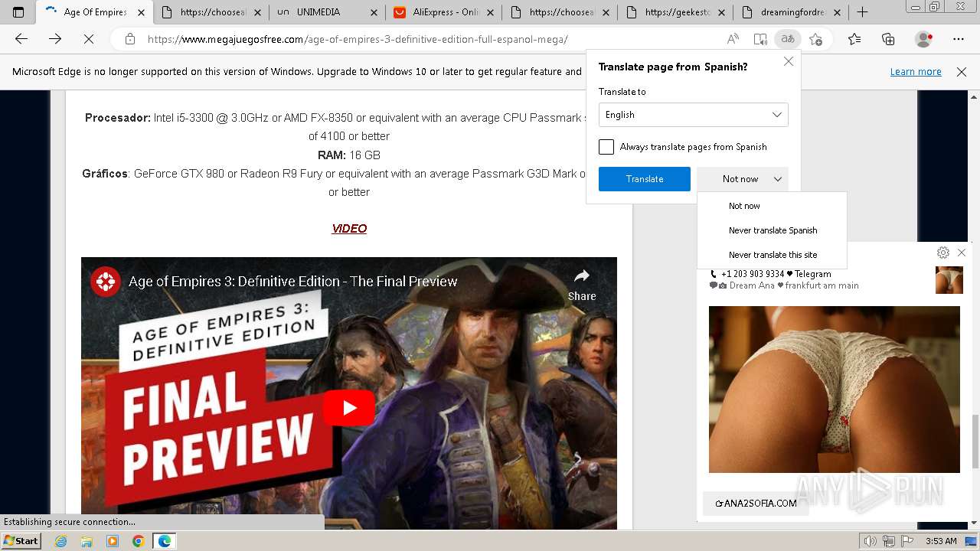Open ad settings gear icon
Viewport: 980px width, 551px height.
point(943,253)
